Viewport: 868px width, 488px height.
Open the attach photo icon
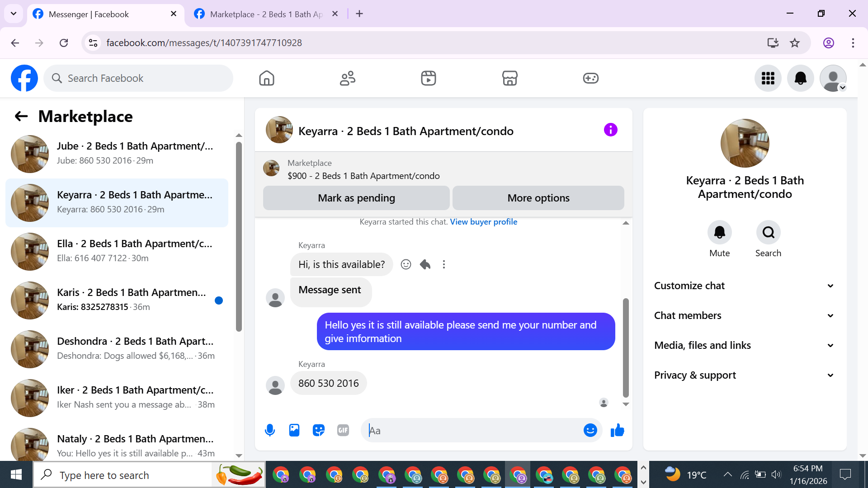[x=294, y=430]
